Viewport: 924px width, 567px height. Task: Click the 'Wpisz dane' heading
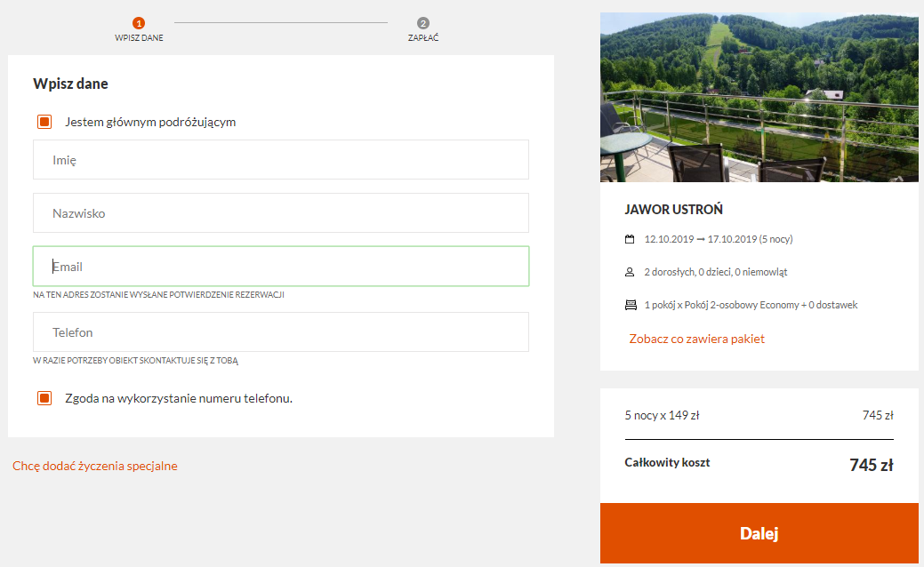[71, 84]
